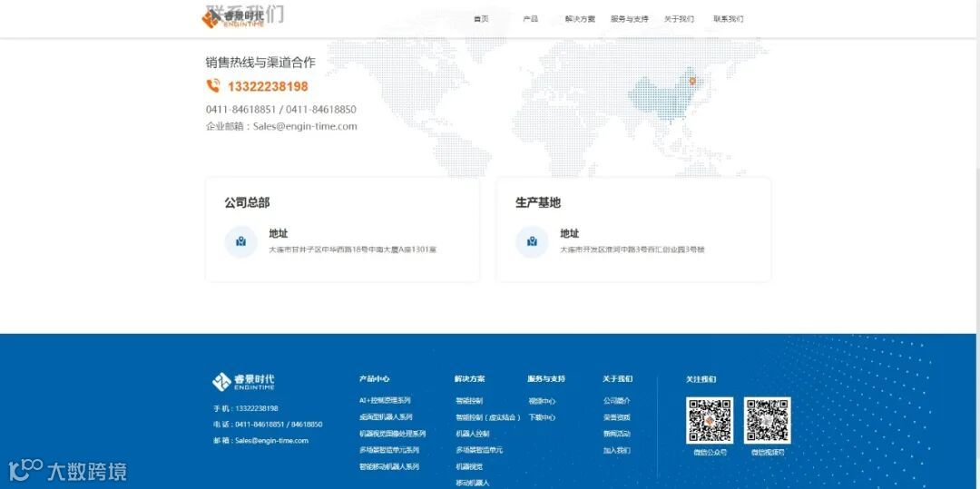Viewport: 980px width, 489px height.
Task: Click the footer 手机: 13322238198 line
Action: pos(246,408)
